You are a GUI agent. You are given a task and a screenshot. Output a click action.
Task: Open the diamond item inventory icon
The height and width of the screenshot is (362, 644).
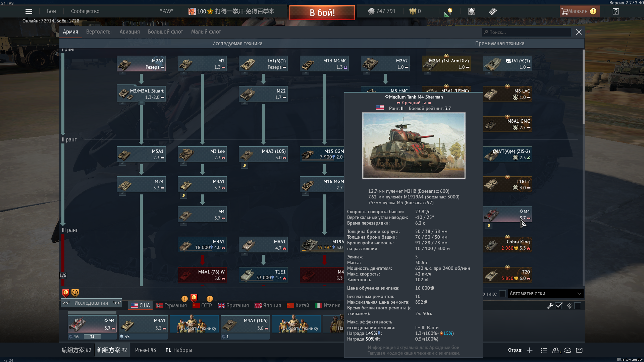[x=472, y=11]
